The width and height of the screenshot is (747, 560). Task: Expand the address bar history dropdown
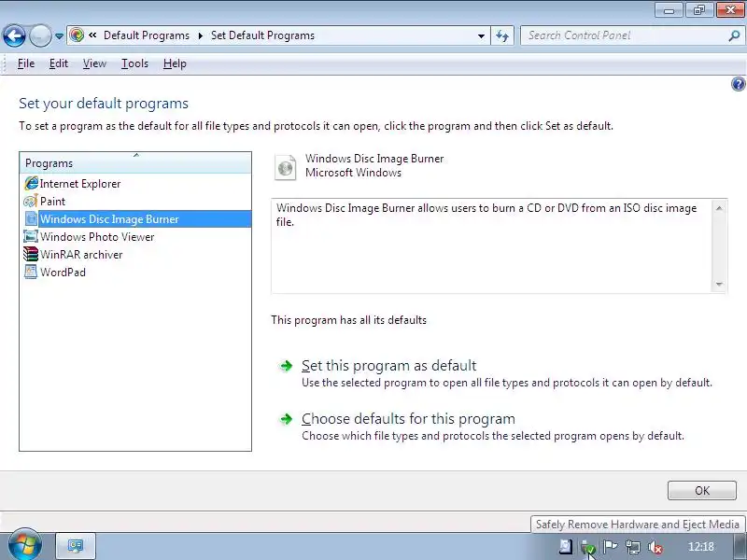click(481, 35)
